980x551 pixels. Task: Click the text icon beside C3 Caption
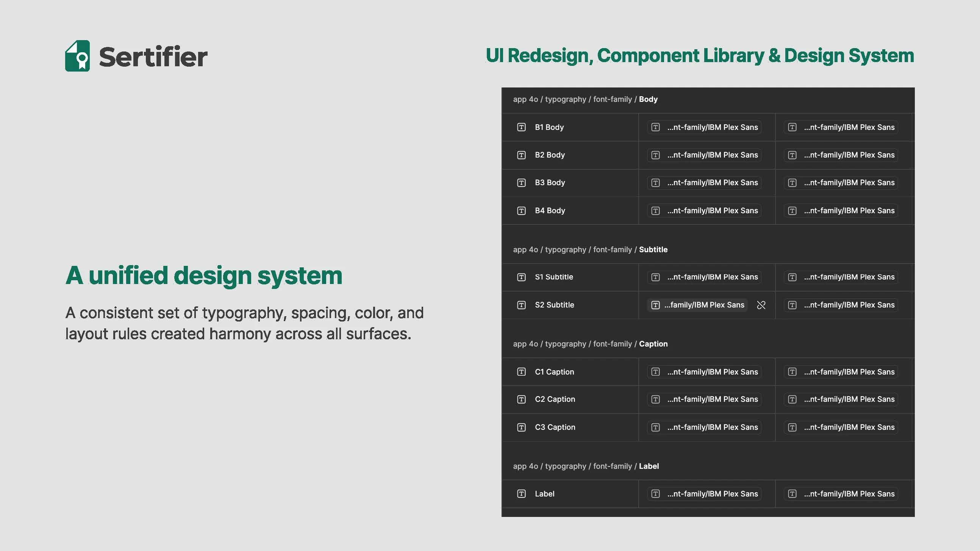click(521, 428)
